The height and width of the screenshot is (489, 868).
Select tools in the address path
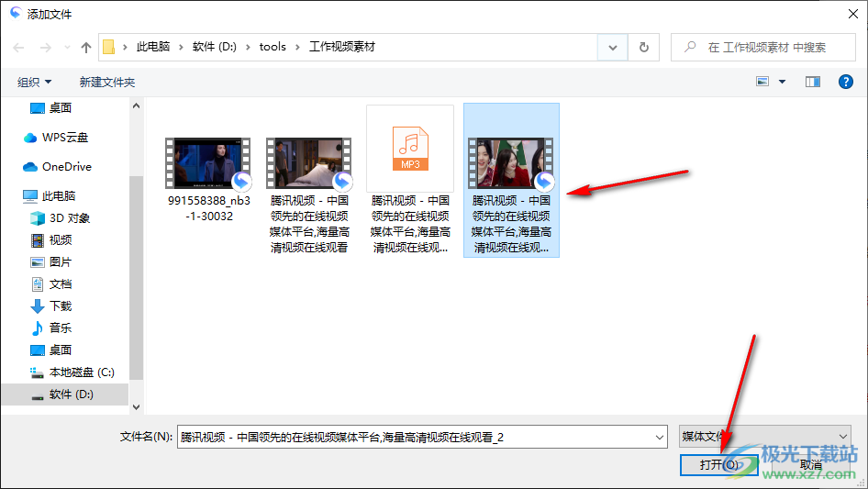pyautogui.click(x=273, y=47)
